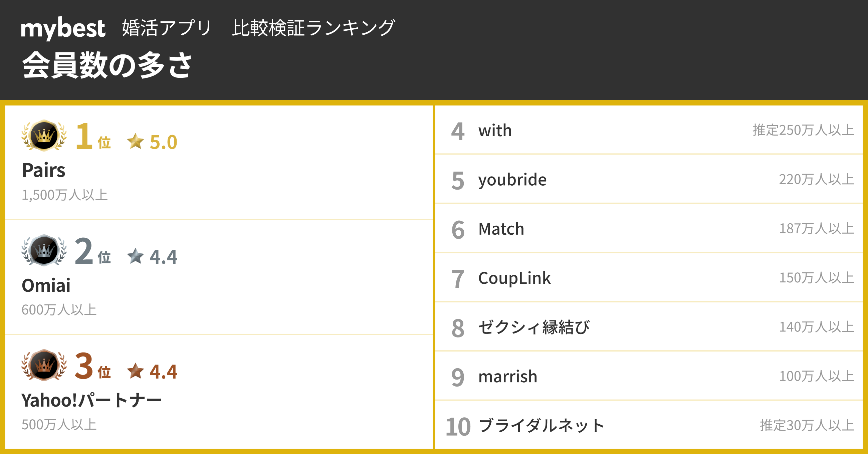The width and height of the screenshot is (868, 454).
Task: Click the 会員数の多さ heading
Action: coord(107,65)
